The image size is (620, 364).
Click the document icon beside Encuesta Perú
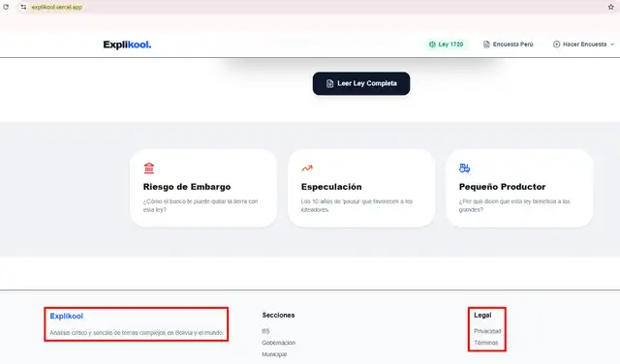[486, 45]
